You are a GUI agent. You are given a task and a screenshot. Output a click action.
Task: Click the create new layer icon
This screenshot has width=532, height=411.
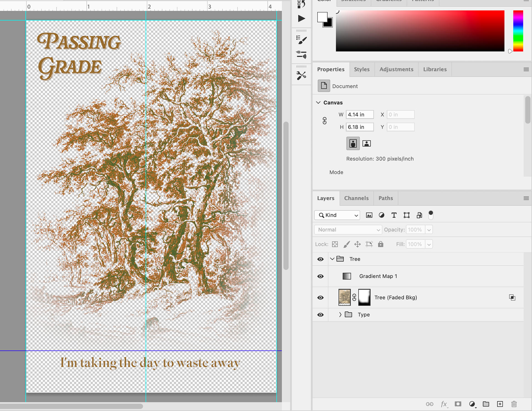[x=500, y=404]
